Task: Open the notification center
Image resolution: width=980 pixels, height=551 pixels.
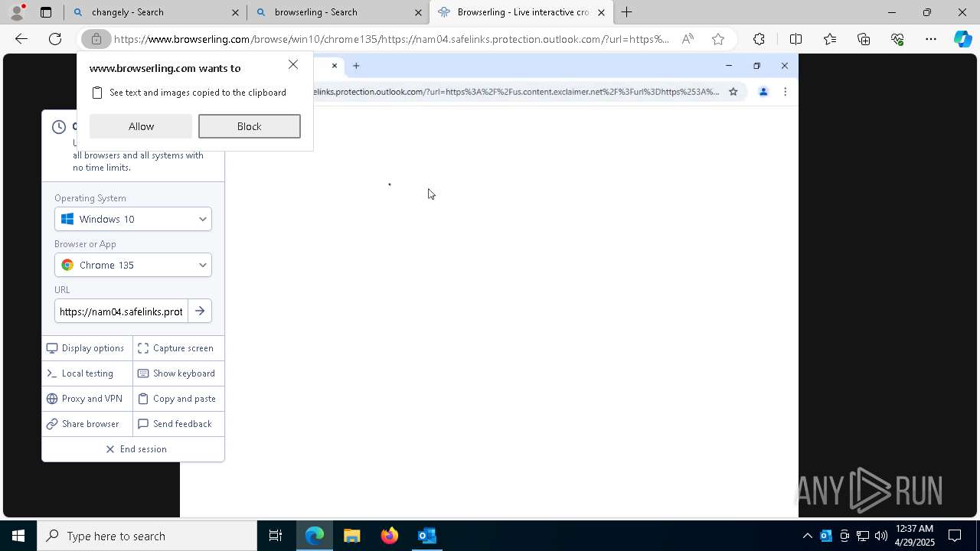Action: click(x=955, y=536)
